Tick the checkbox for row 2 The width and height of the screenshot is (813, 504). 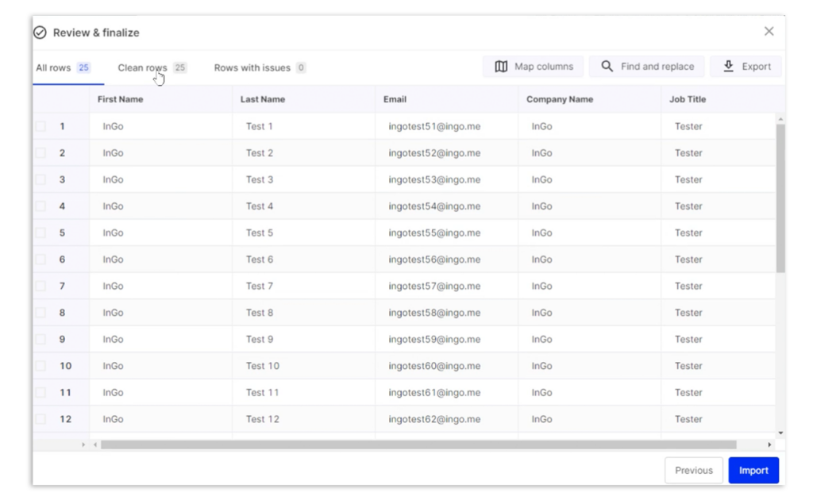[40, 153]
